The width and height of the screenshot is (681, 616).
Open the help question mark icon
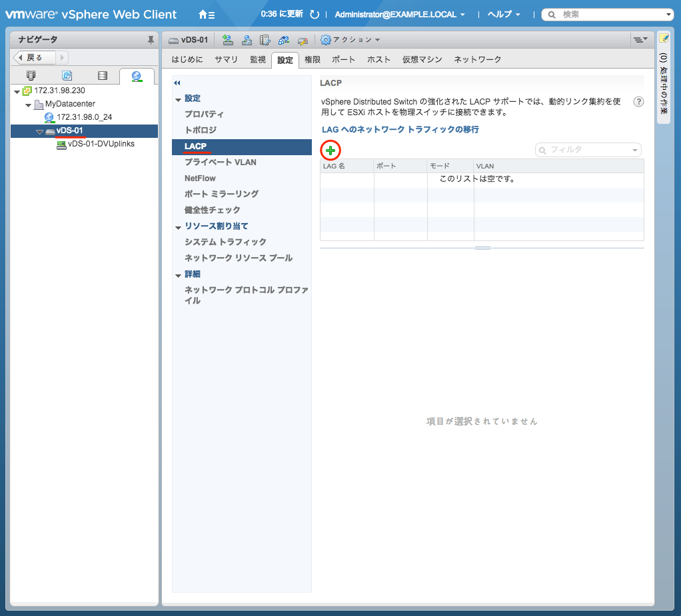point(638,102)
